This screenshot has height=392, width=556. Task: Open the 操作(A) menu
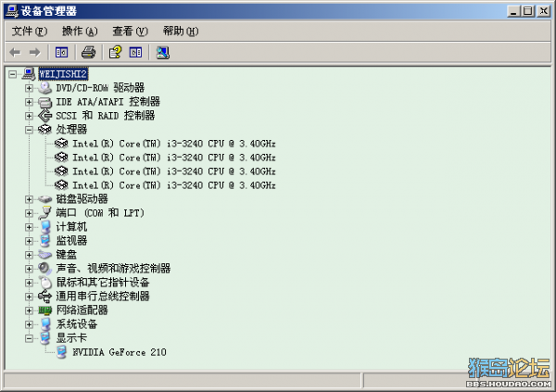coord(80,32)
